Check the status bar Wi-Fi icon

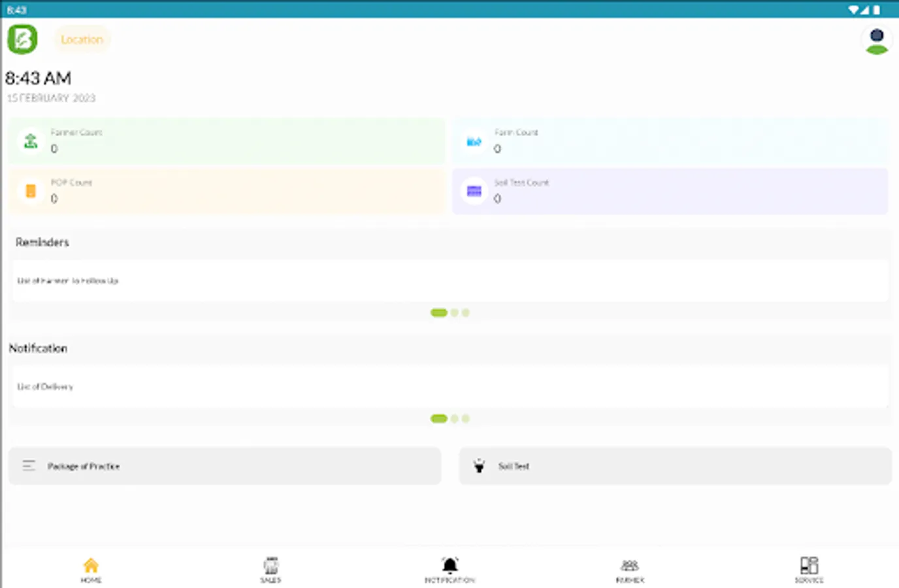[x=853, y=10]
